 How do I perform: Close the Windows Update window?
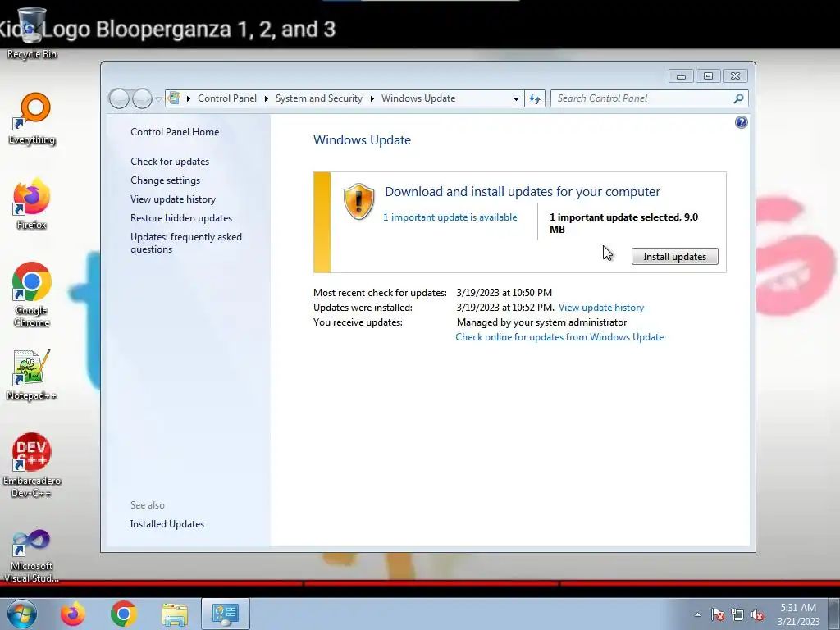[735, 76]
